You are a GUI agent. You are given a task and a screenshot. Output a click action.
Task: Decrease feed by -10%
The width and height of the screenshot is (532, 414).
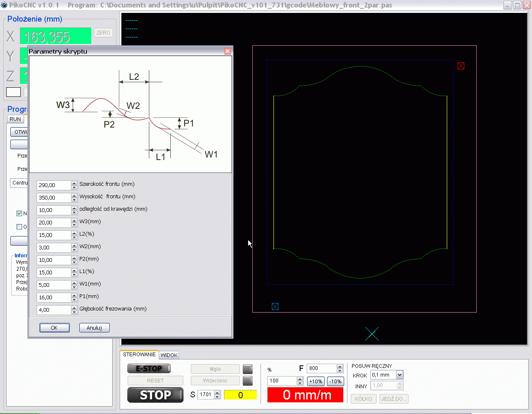coord(335,381)
